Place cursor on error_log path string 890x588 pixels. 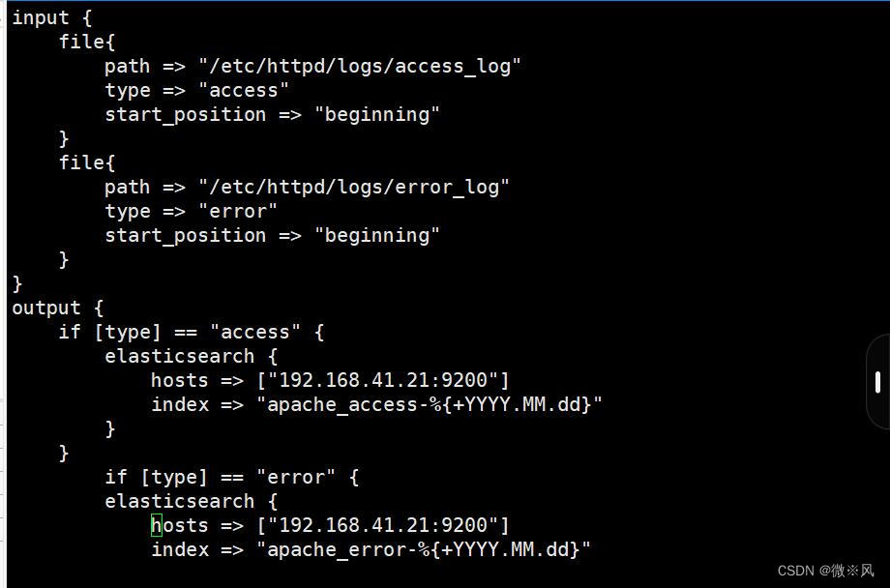pos(354,187)
